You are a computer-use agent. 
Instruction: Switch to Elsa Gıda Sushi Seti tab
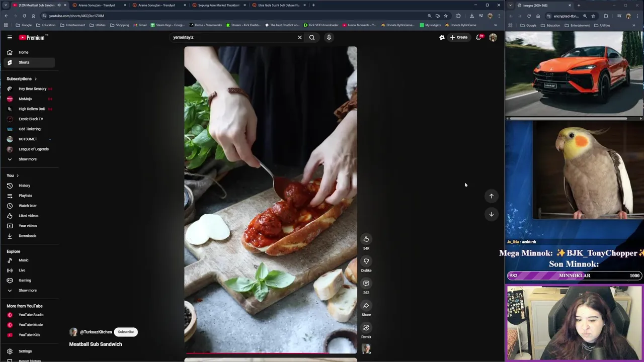point(279,5)
